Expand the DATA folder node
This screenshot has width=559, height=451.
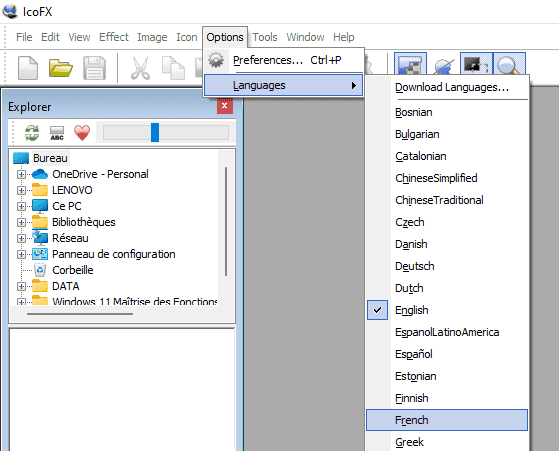tap(21, 286)
